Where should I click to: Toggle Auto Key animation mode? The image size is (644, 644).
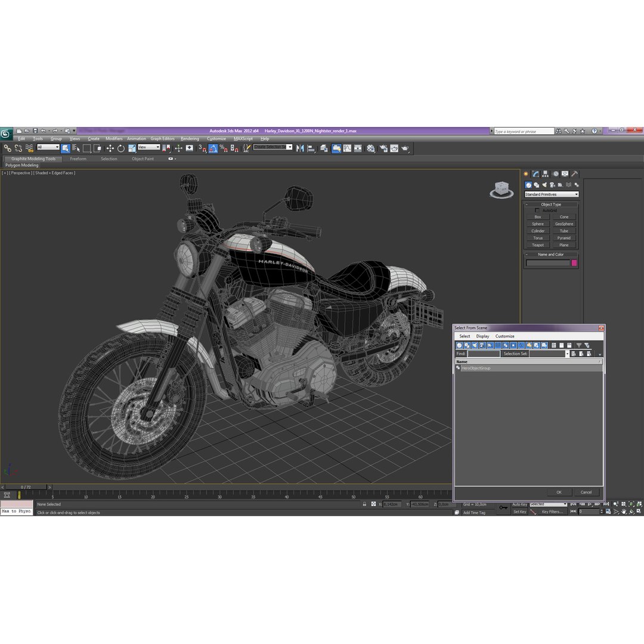[519, 504]
